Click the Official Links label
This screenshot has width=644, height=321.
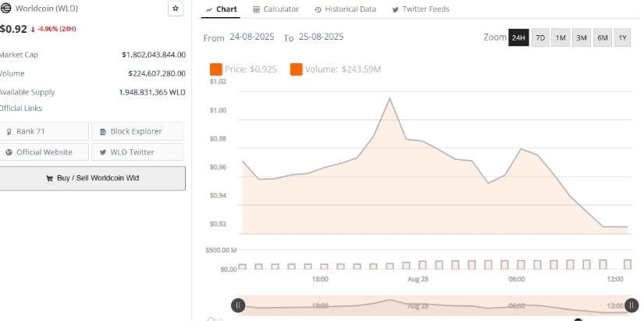click(x=20, y=108)
